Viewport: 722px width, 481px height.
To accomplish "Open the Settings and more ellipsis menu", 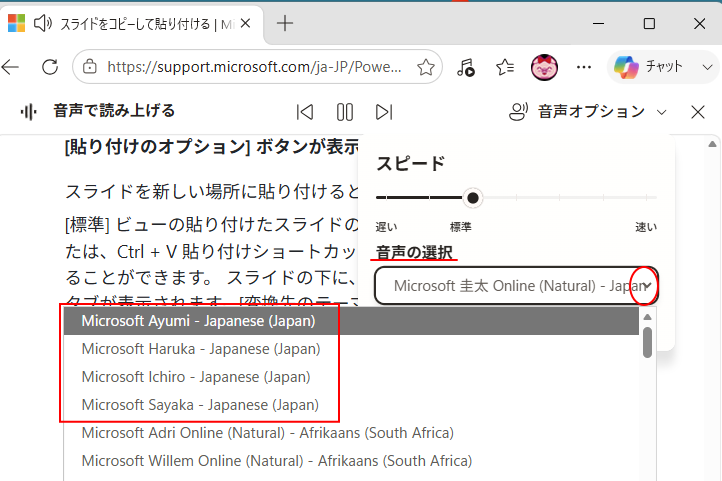I will 584,67.
